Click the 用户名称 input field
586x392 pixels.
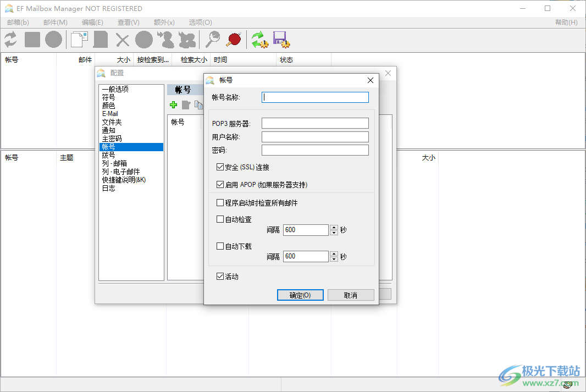click(315, 137)
